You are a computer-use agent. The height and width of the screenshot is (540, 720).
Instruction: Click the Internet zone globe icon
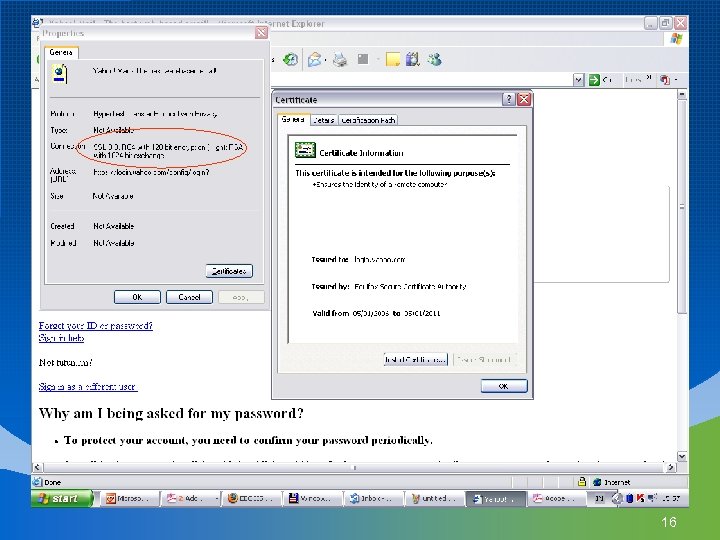(597, 482)
